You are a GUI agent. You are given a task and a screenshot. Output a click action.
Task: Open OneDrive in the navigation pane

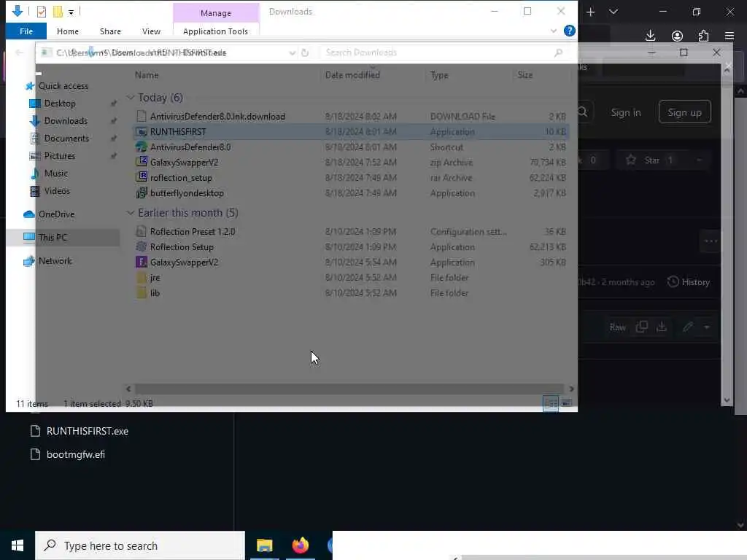pyautogui.click(x=56, y=214)
